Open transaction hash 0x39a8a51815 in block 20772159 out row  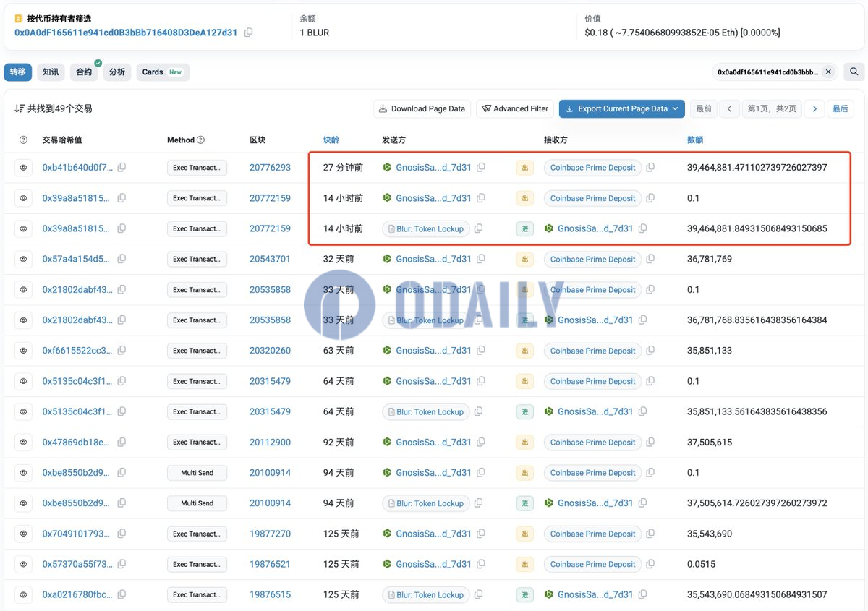point(77,198)
